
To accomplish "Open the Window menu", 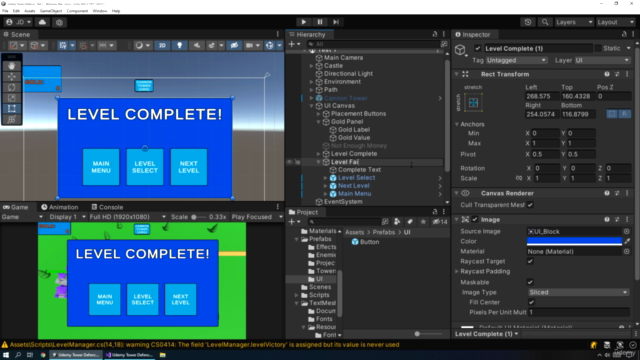I will coord(100,11).
